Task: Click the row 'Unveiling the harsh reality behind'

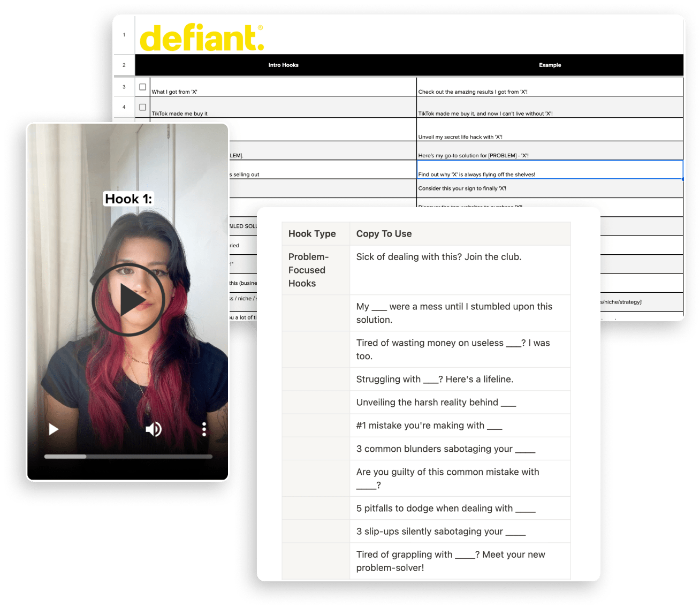Action: pos(460,403)
